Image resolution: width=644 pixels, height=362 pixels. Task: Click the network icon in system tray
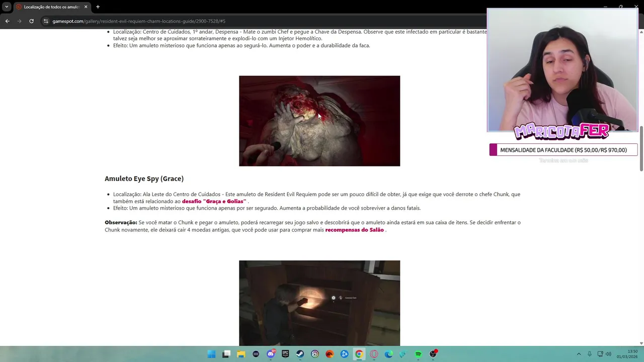coord(600,354)
